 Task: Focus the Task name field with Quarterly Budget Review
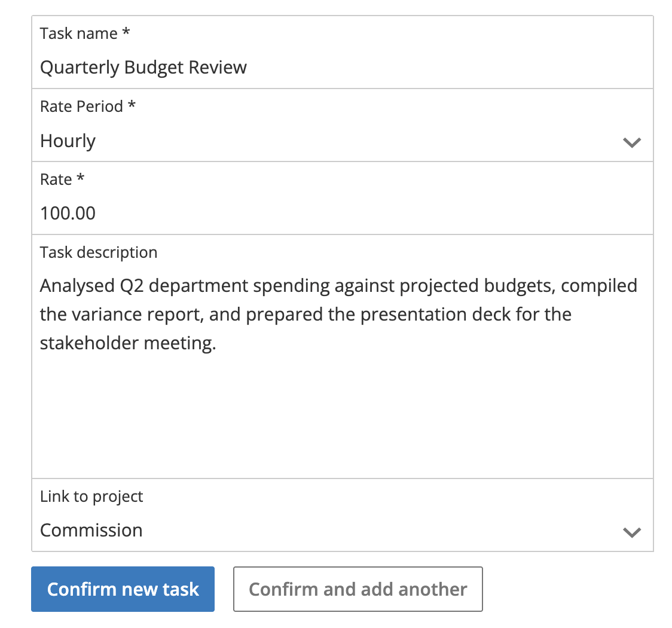point(343,52)
